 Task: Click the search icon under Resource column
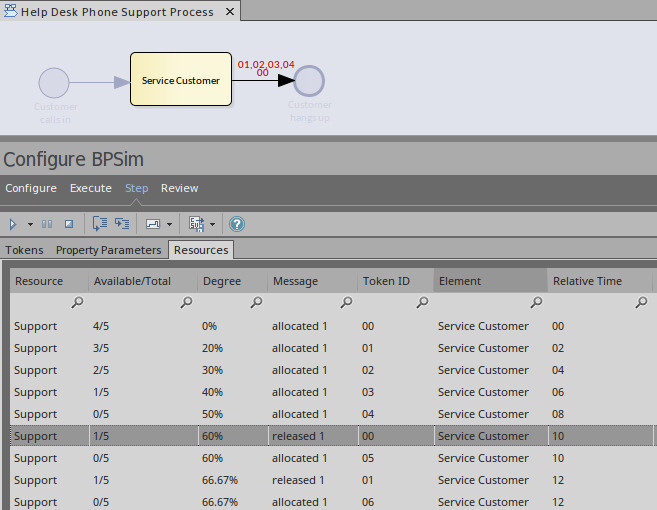point(76,302)
